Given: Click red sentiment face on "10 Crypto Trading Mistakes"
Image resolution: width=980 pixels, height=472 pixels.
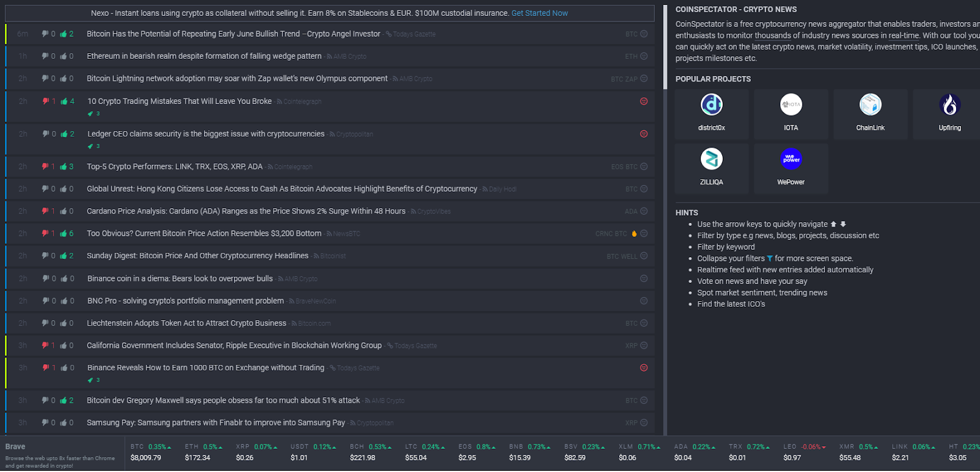Looking at the screenshot, I should click(x=644, y=102).
